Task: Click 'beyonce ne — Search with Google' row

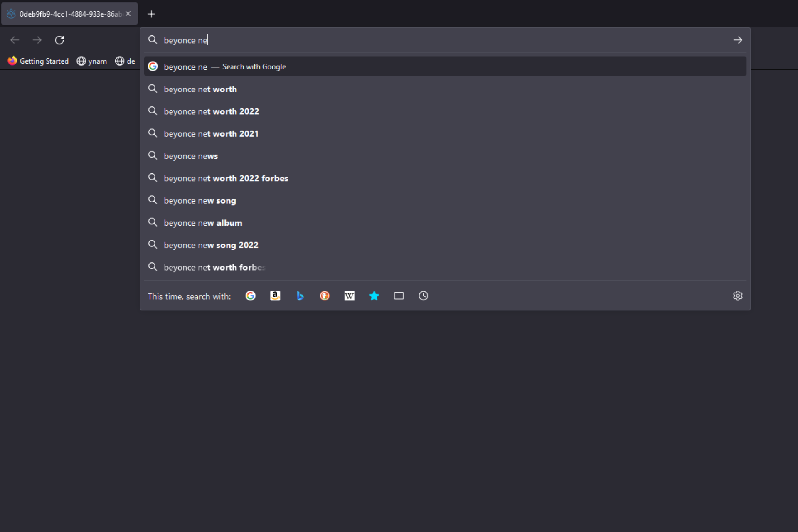Action: 224,67
